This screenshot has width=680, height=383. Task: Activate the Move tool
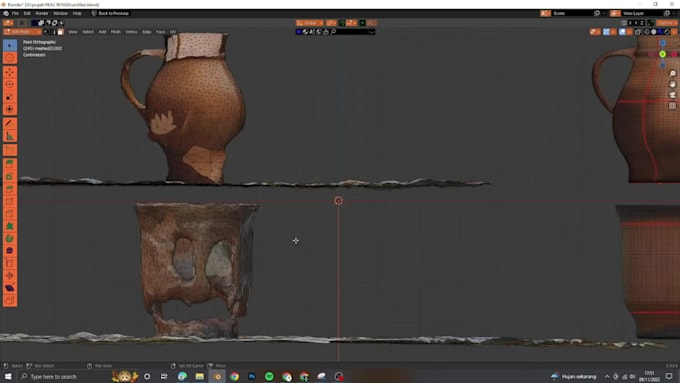pyautogui.click(x=10, y=72)
